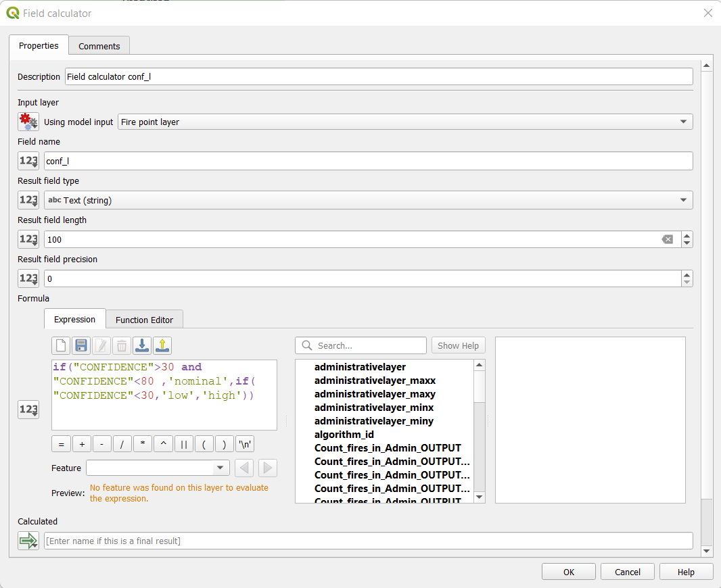The height and width of the screenshot is (588, 721).
Task: Click OK to confirm the field calculator
Action: (569, 572)
